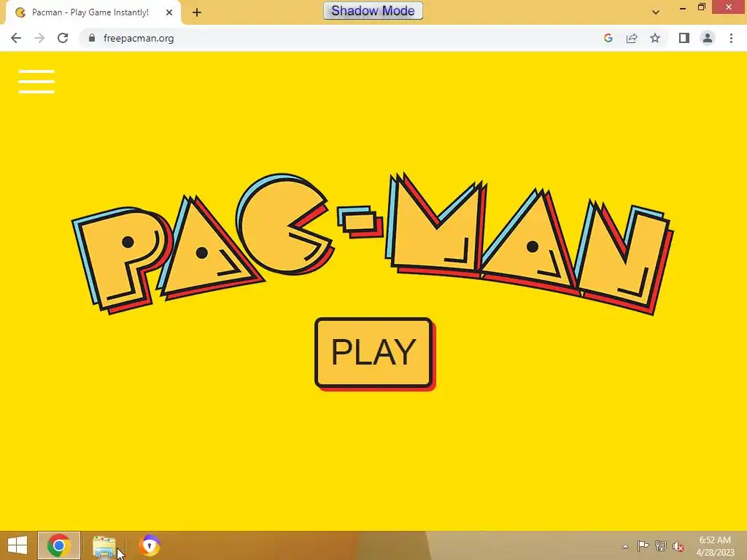Go back to the previous page

click(x=16, y=38)
